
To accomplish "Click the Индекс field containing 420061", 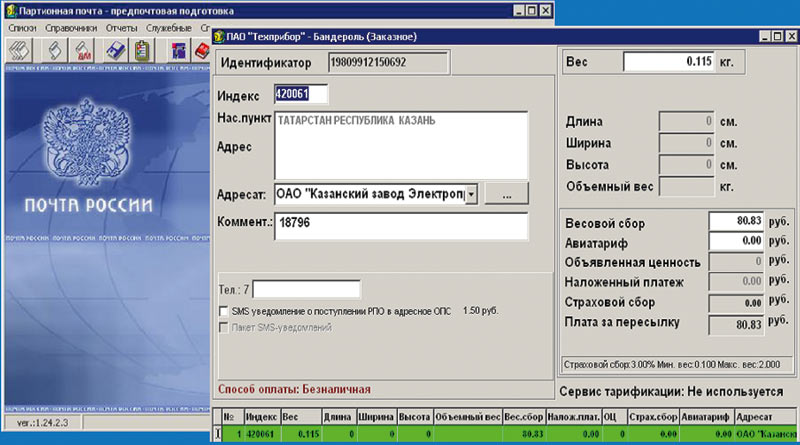I will pyautogui.click(x=301, y=94).
